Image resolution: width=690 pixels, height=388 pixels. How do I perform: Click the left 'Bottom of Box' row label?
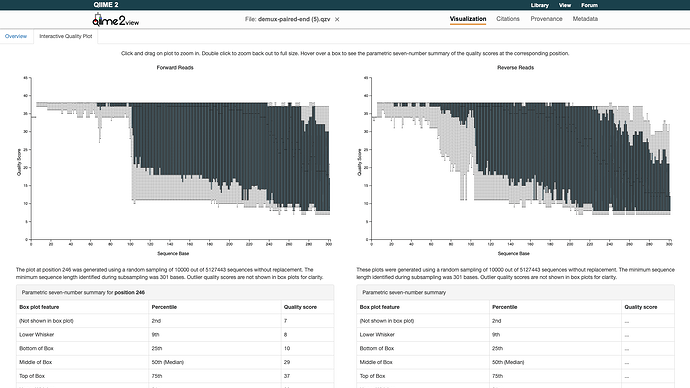click(36, 348)
